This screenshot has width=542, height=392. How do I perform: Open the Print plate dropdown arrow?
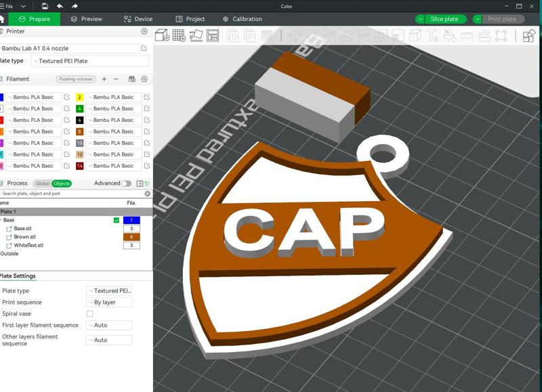tap(478, 19)
